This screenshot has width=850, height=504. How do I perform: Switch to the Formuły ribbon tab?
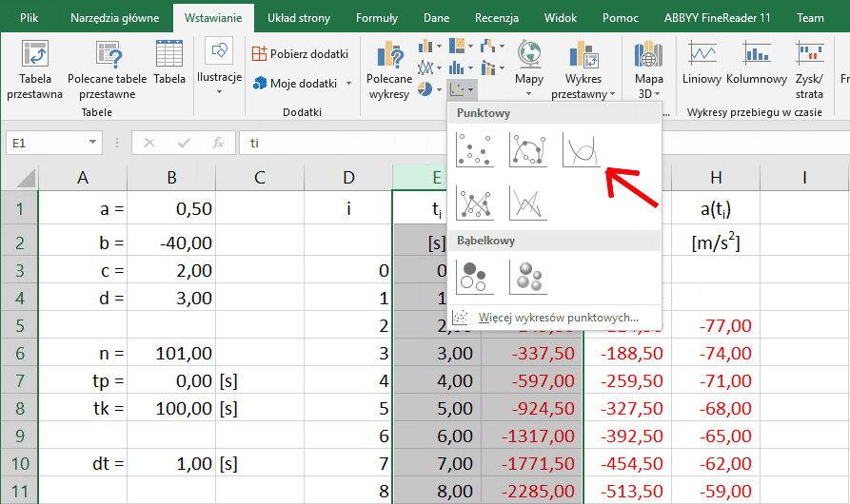coord(377,17)
